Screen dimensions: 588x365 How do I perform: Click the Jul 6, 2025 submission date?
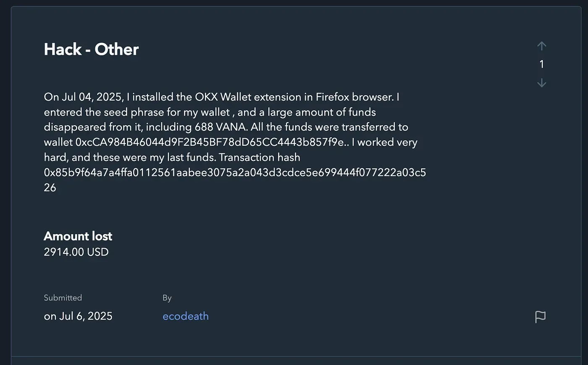click(x=78, y=316)
